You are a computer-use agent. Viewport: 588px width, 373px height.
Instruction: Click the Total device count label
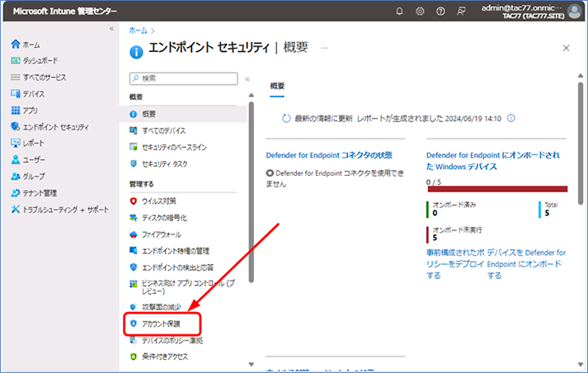pos(551,205)
